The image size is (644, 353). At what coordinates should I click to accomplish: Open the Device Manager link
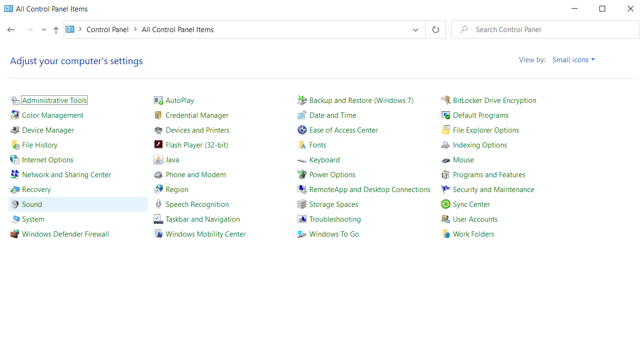click(x=48, y=130)
